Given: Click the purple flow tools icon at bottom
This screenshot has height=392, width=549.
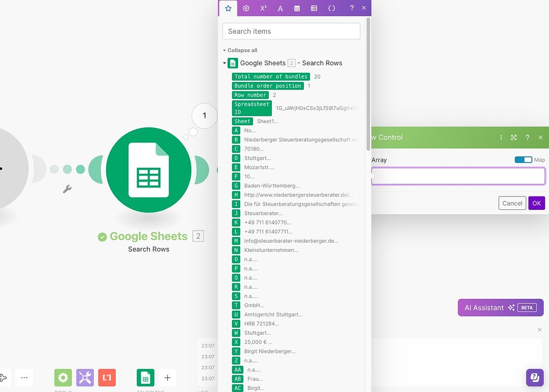Looking at the screenshot, I should 85,378.
